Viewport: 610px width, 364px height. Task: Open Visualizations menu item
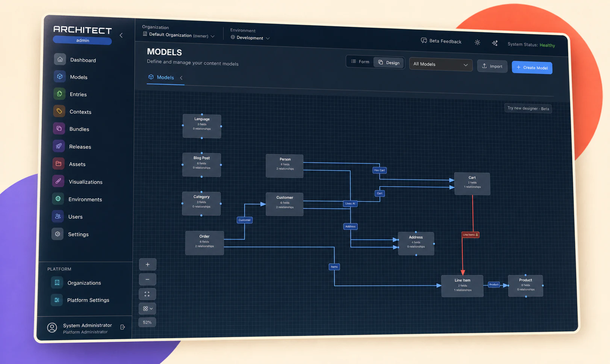[x=85, y=182]
